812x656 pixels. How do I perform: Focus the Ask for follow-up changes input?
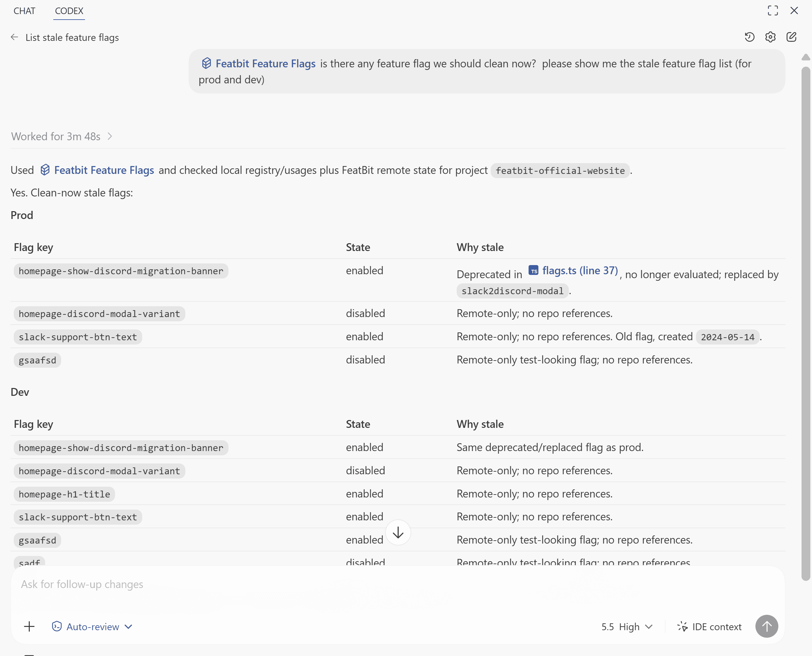point(398,584)
